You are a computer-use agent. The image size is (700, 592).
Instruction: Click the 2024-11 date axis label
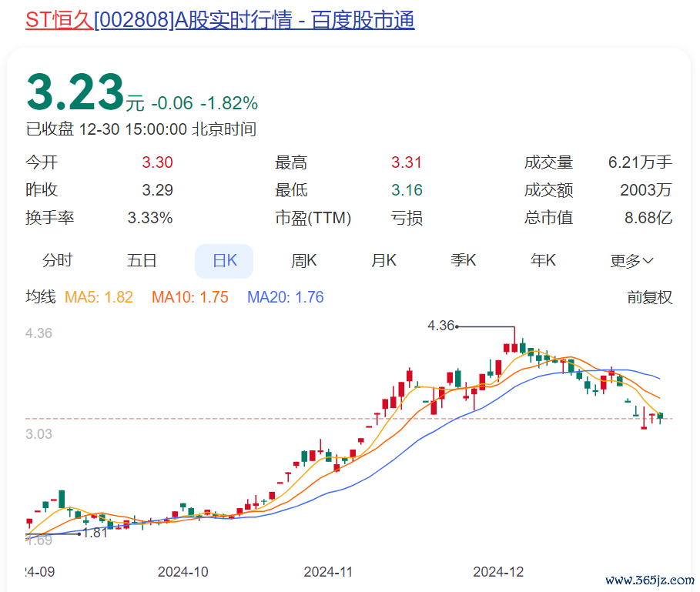pos(328,572)
